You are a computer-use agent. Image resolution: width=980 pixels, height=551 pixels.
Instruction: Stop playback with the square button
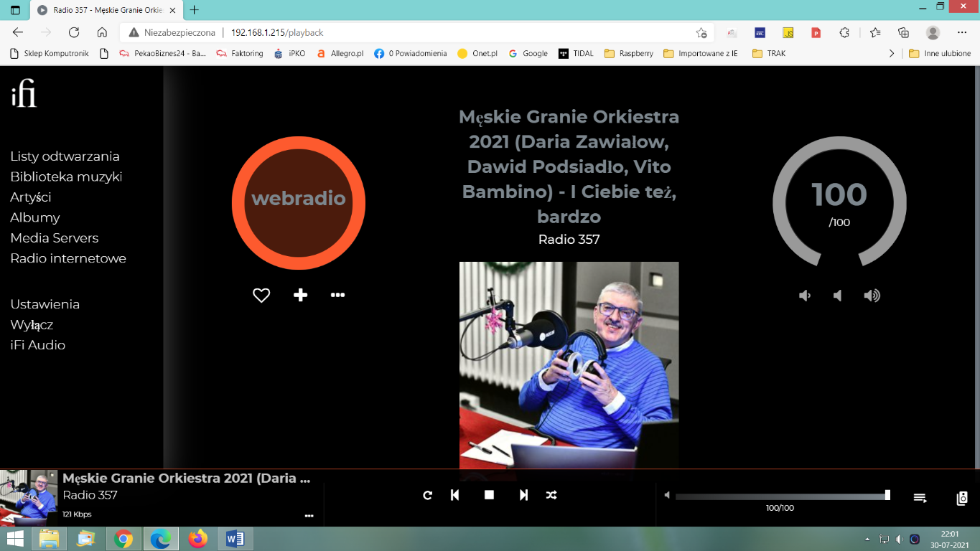489,495
